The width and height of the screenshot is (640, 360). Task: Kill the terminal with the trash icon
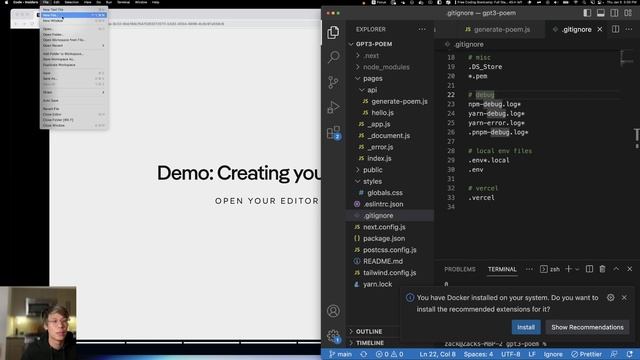(602, 269)
